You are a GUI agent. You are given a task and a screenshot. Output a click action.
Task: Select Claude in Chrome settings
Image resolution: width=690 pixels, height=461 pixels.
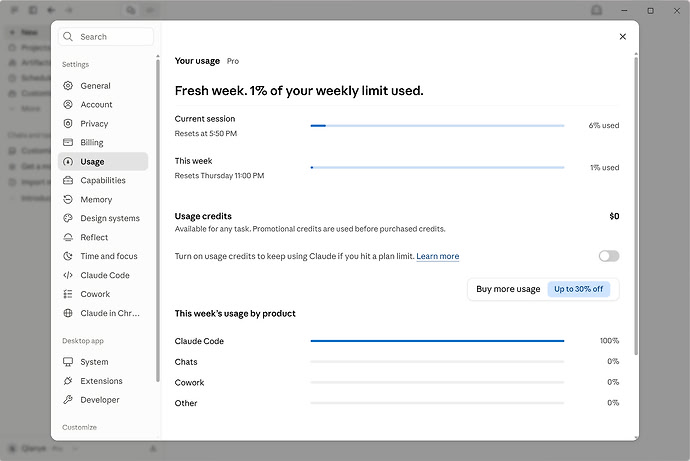tap(103, 313)
